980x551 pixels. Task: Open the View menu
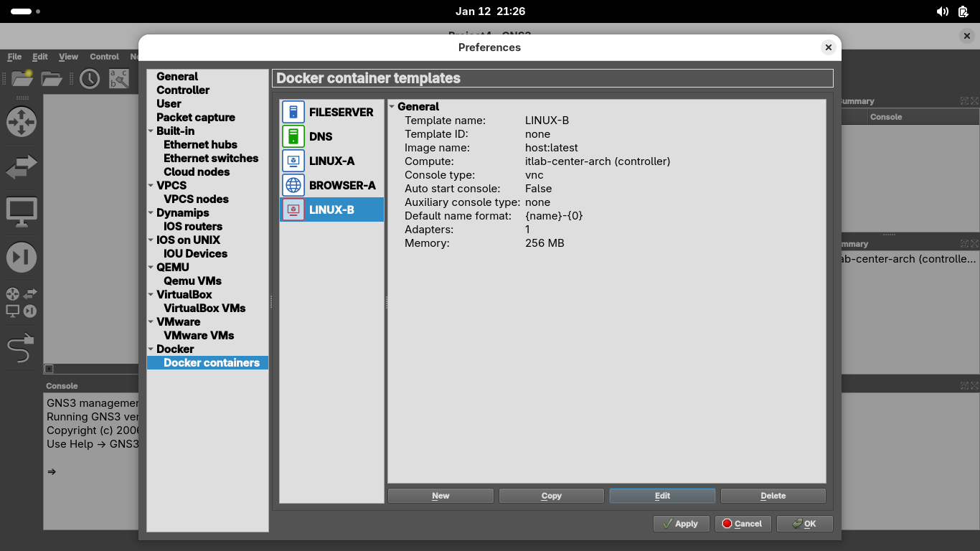pyautogui.click(x=68, y=57)
